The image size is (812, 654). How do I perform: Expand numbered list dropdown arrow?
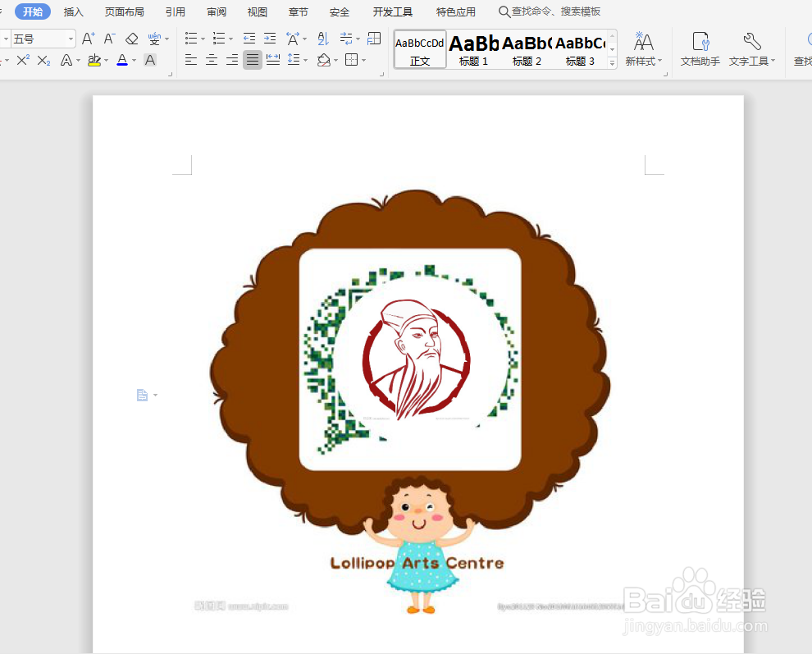[x=231, y=39]
